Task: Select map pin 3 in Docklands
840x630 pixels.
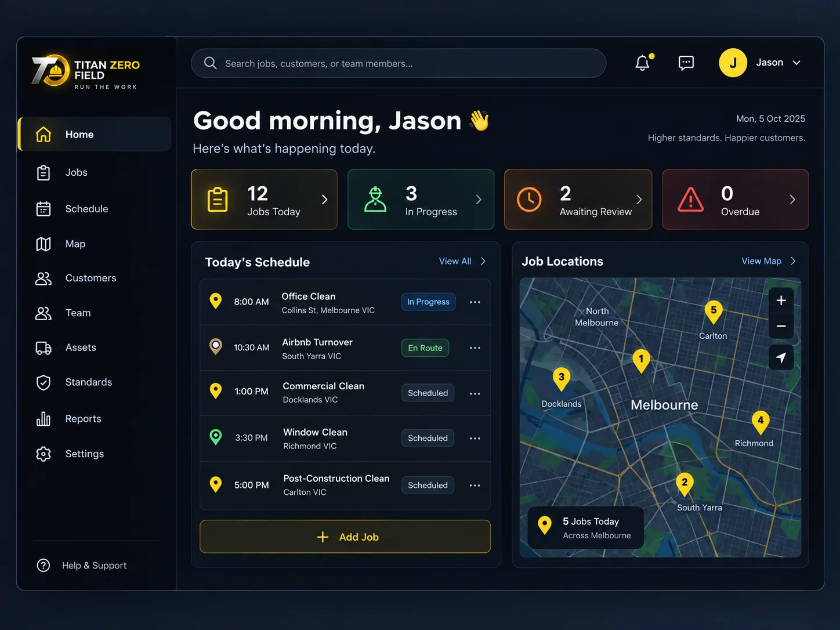Action: pos(561,378)
